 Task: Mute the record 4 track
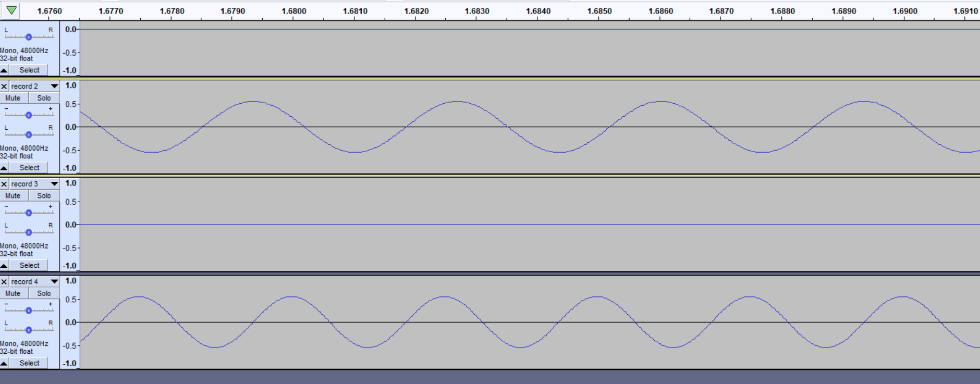coord(13,293)
